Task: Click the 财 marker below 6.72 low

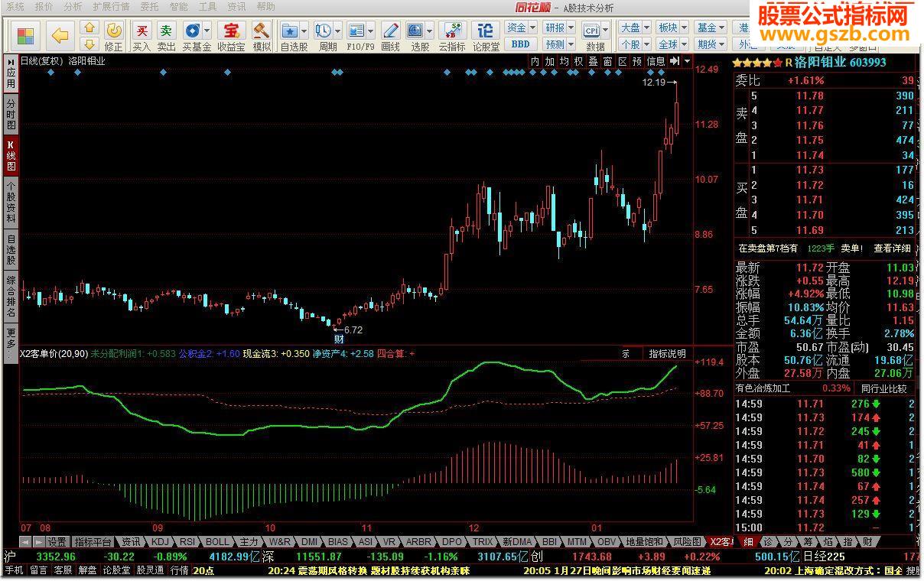Action: [x=339, y=339]
